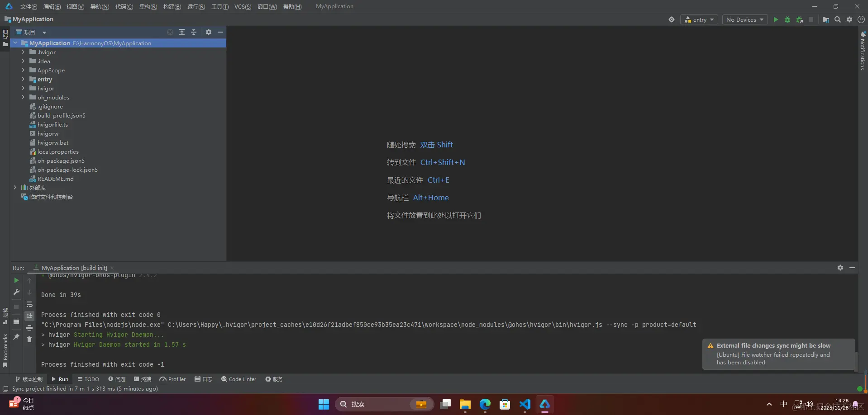The image size is (868, 415).
Task: Open the Project Structure folder icon
Action: pyautogui.click(x=825, y=19)
